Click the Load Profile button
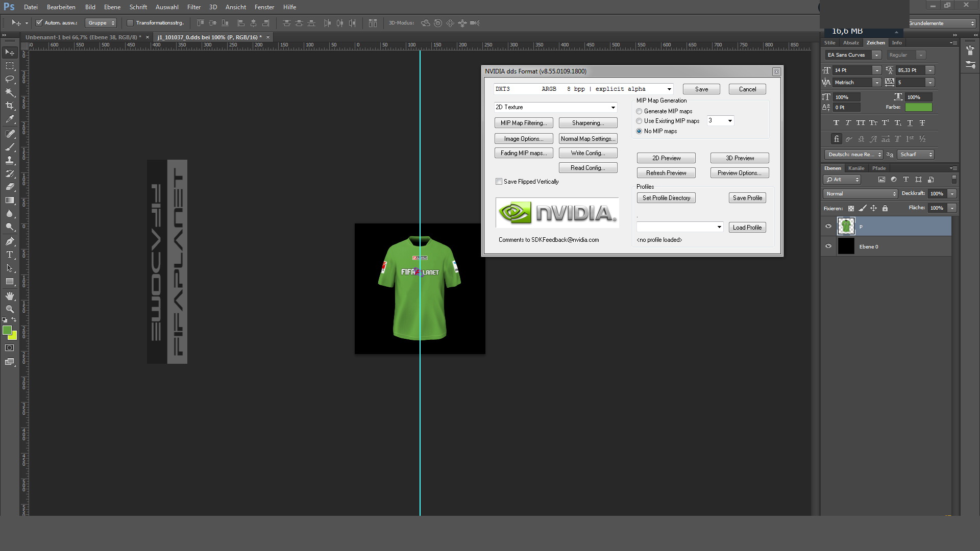Screen dimensions: 980x551 pyautogui.click(x=747, y=228)
